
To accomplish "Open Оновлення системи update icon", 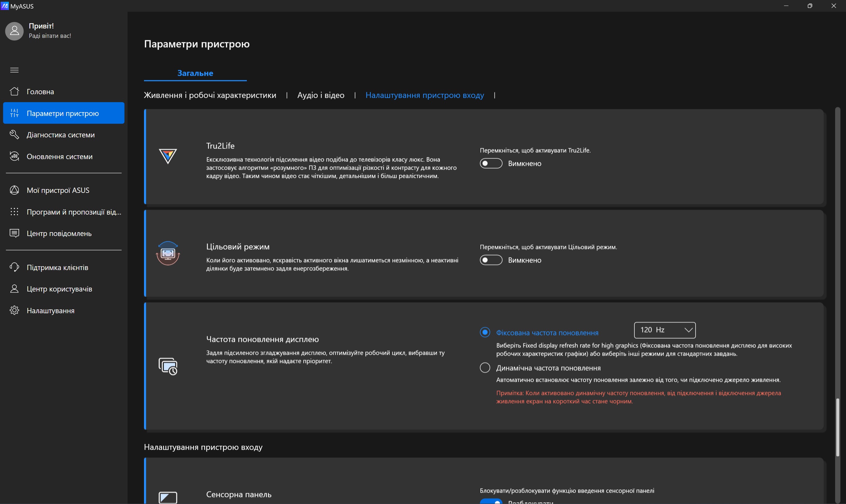I will (14, 156).
